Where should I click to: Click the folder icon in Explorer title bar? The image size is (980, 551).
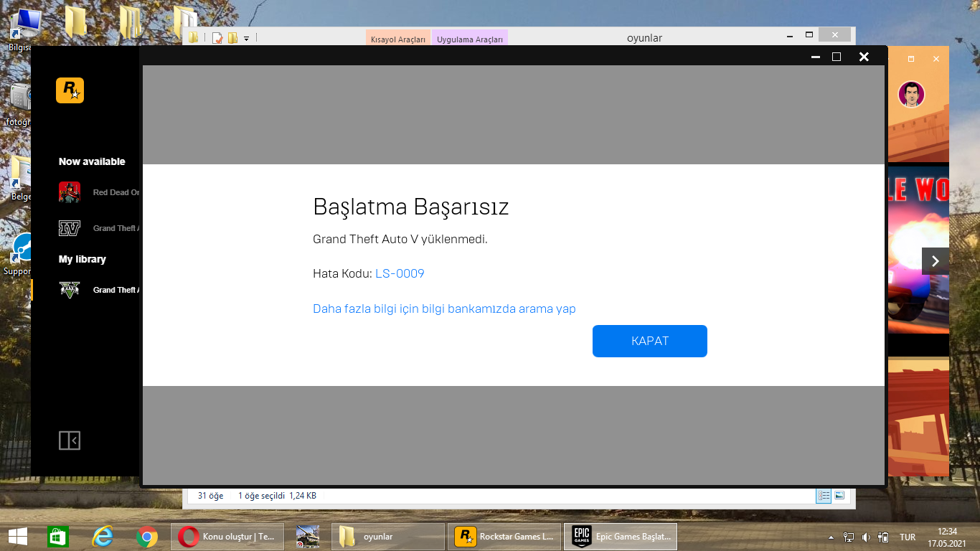[194, 38]
